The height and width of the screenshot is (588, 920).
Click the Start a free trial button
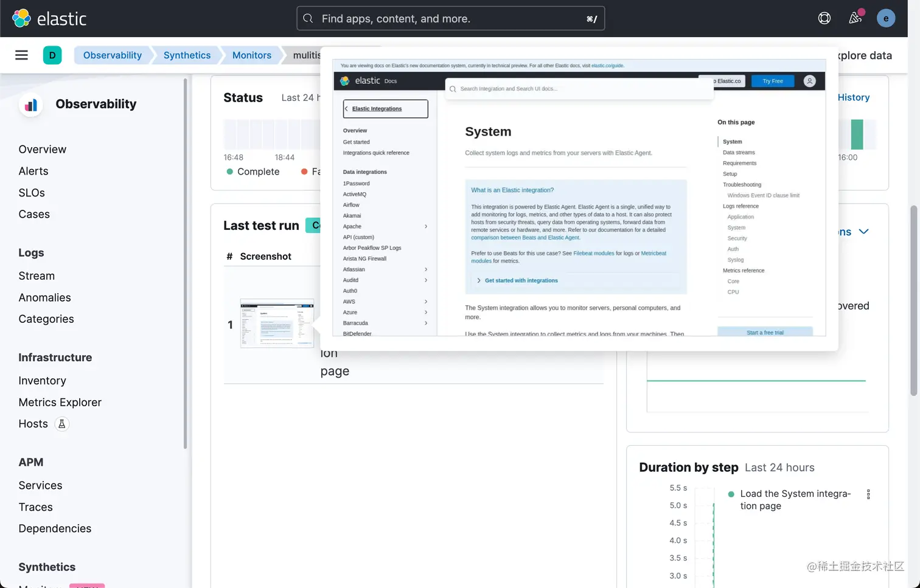(765, 332)
